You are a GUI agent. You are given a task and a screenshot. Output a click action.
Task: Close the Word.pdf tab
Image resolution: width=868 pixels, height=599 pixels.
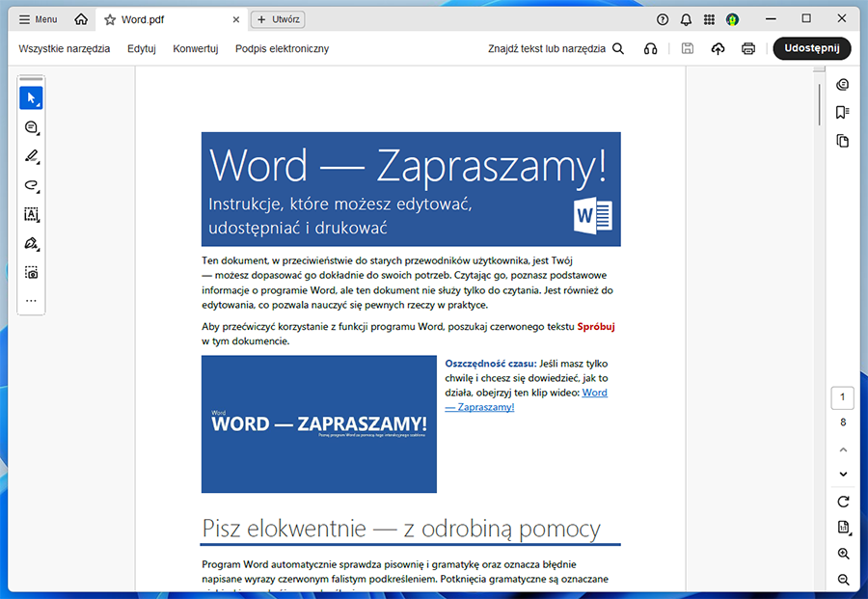point(236,20)
